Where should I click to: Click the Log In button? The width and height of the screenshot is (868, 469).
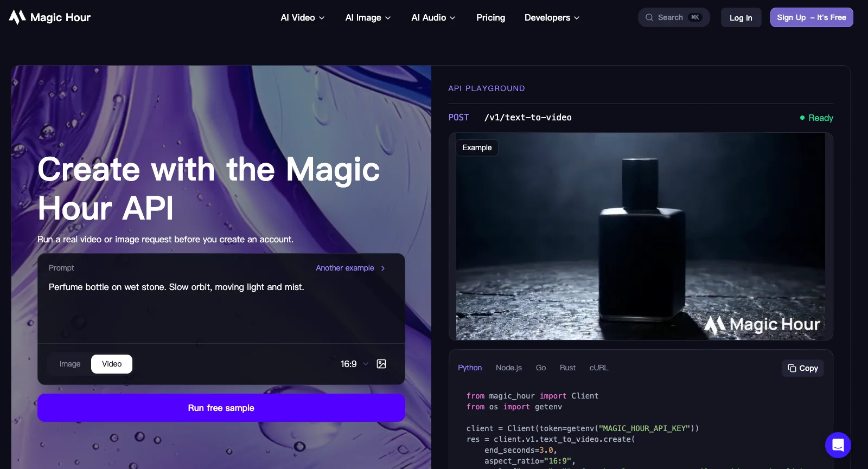click(741, 17)
